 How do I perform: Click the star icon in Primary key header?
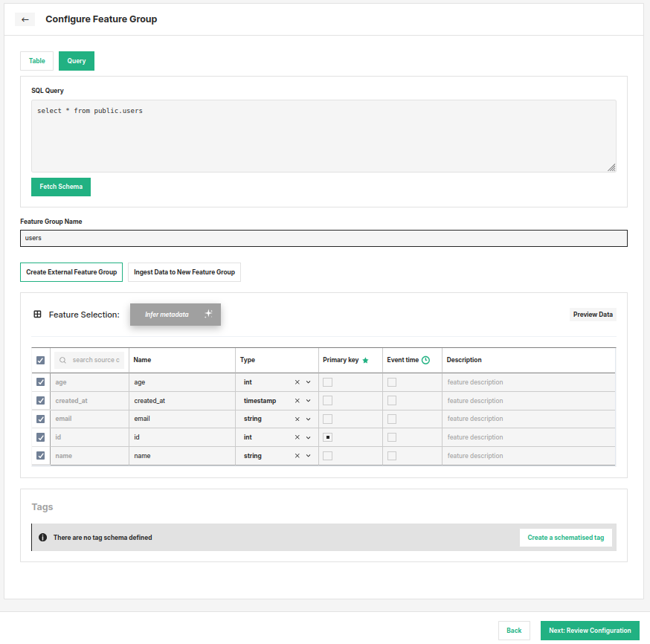tap(364, 359)
